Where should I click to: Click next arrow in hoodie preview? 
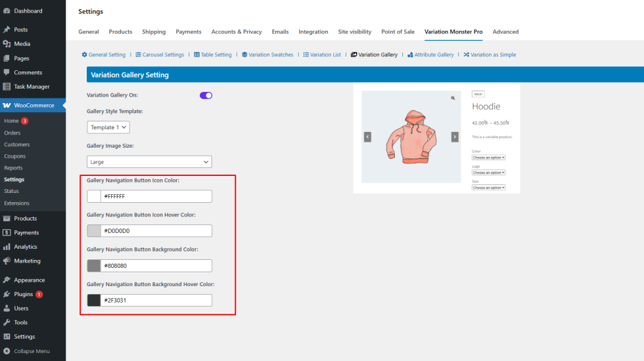[x=455, y=137]
